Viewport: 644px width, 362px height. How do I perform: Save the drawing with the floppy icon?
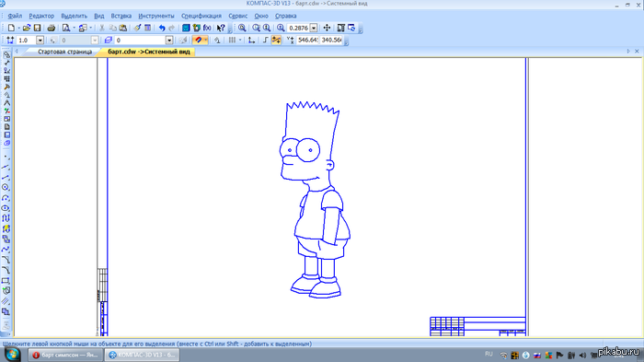[x=37, y=28]
